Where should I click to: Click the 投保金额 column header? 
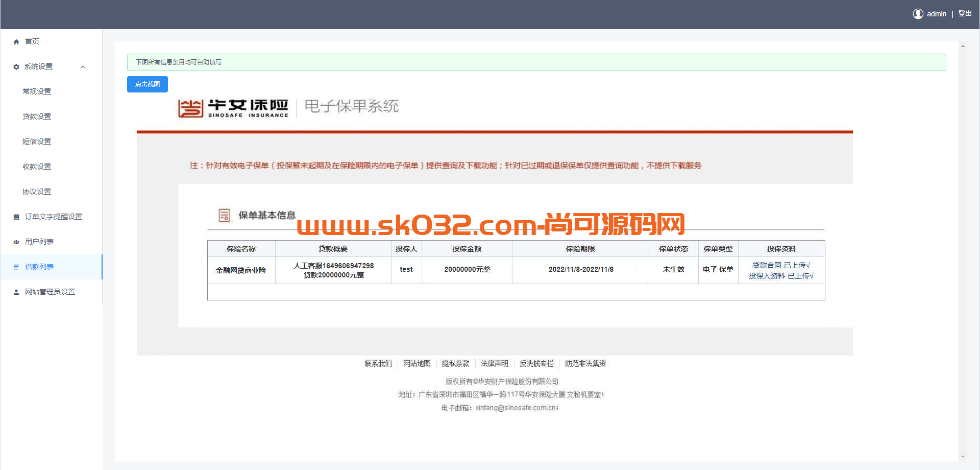click(467, 249)
